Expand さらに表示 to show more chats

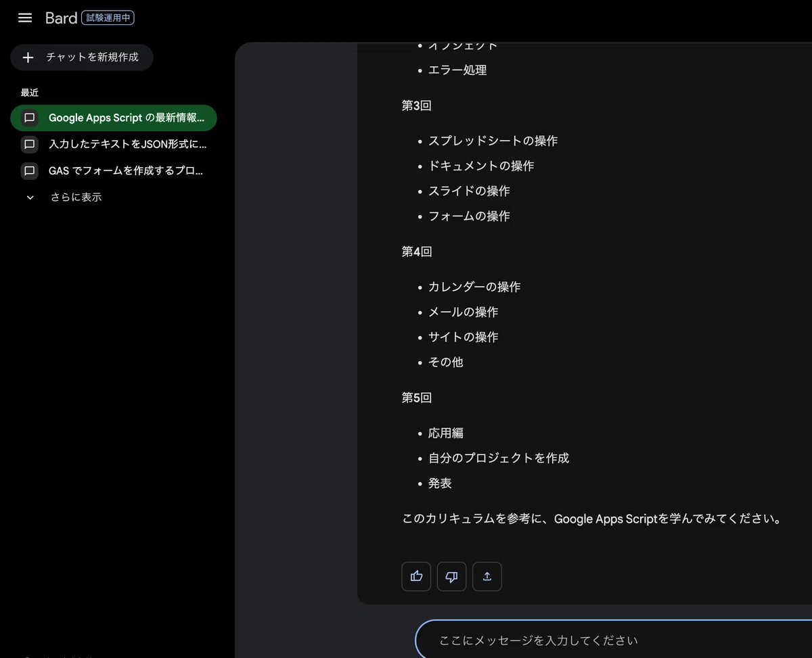[76, 197]
